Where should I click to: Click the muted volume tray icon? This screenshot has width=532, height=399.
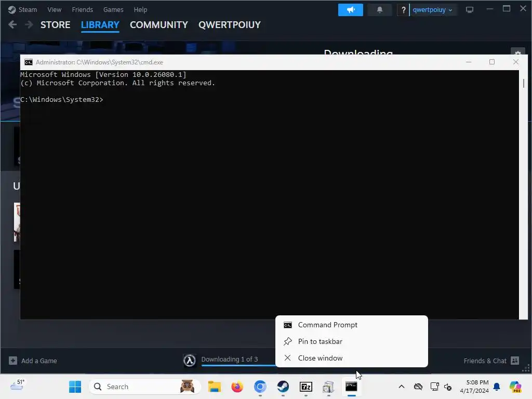[448, 387]
